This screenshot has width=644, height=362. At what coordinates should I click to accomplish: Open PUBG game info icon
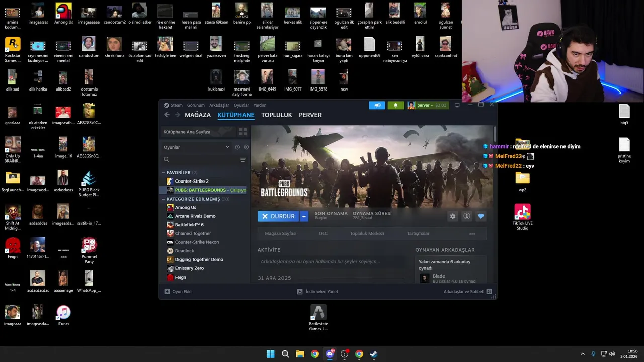(467, 216)
